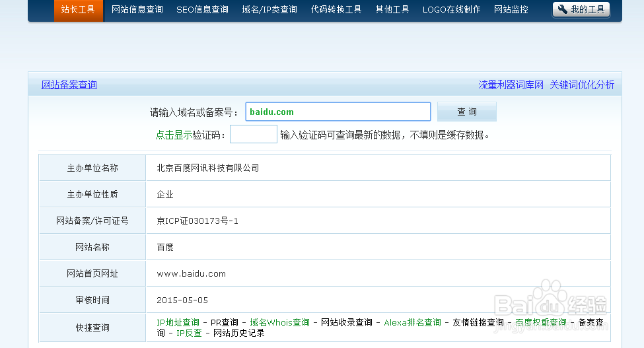644x348 pixels.
Task: Focus the 验证码 input box
Action: [254, 134]
